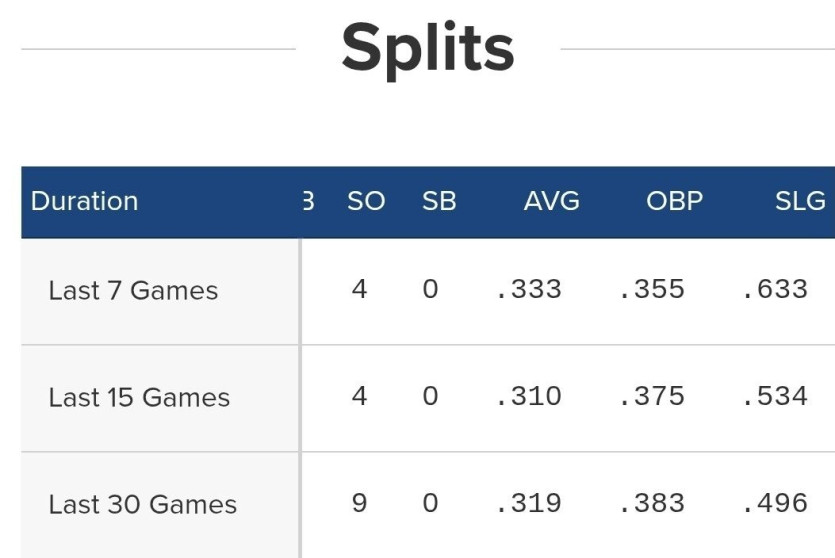Image resolution: width=835 pixels, height=558 pixels.
Task: Click the Last 15 Games row label
Action: (x=139, y=397)
